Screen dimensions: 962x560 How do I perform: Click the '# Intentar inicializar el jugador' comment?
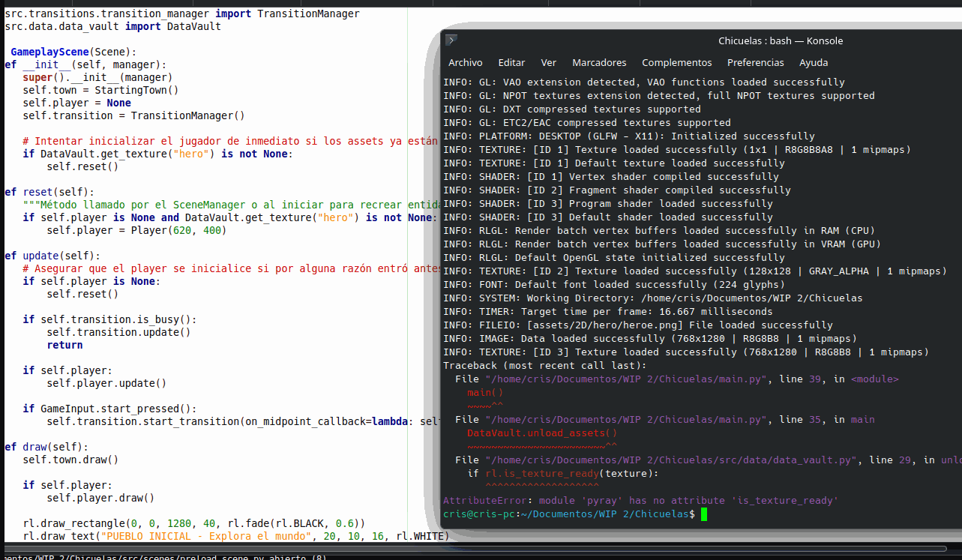229,141
